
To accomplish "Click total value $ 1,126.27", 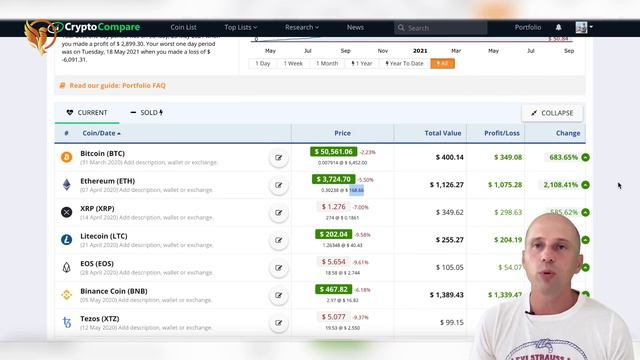I will pyautogui.click(x=447, y=185).
